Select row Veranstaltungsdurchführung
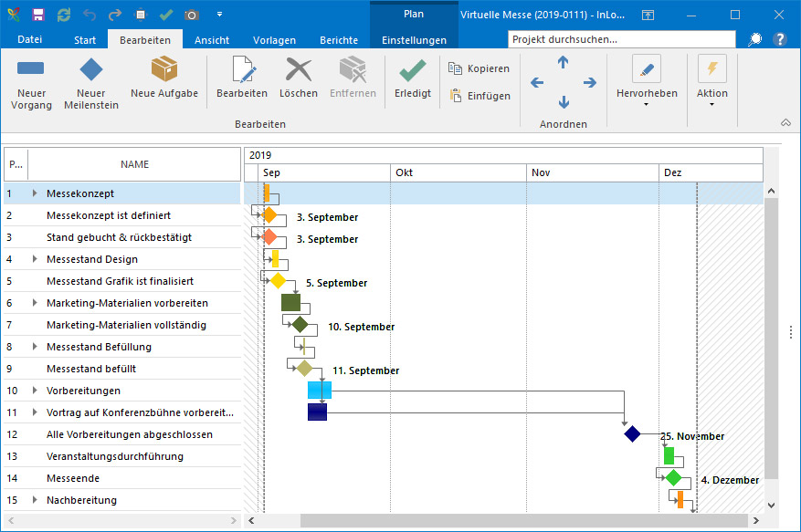Viewport: 801px width, 532px height. (x=122, y=456)
